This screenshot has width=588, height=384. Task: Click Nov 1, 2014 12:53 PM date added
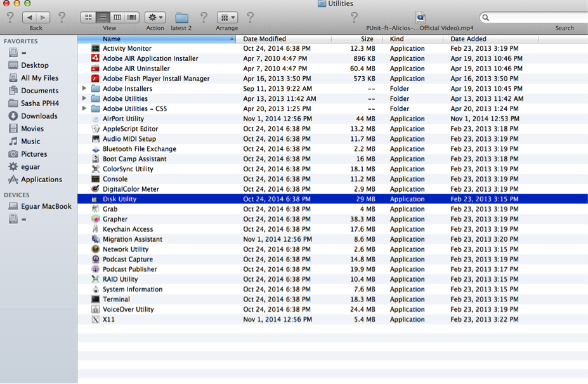point(485,119)
